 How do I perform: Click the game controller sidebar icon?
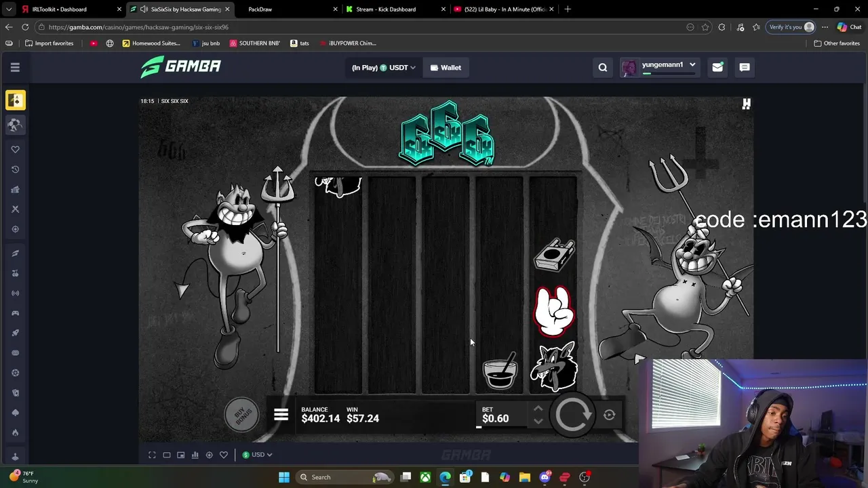click(15, 313)
